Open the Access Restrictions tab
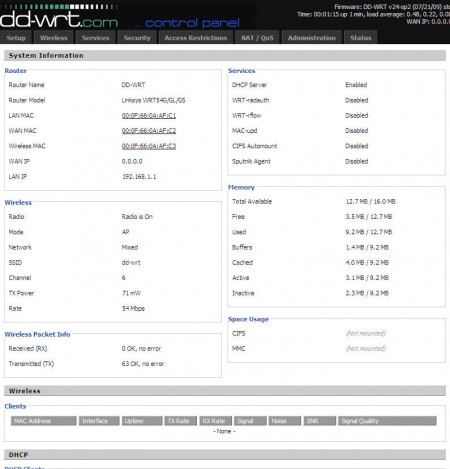The image size is (450, 469). point(196,38)
